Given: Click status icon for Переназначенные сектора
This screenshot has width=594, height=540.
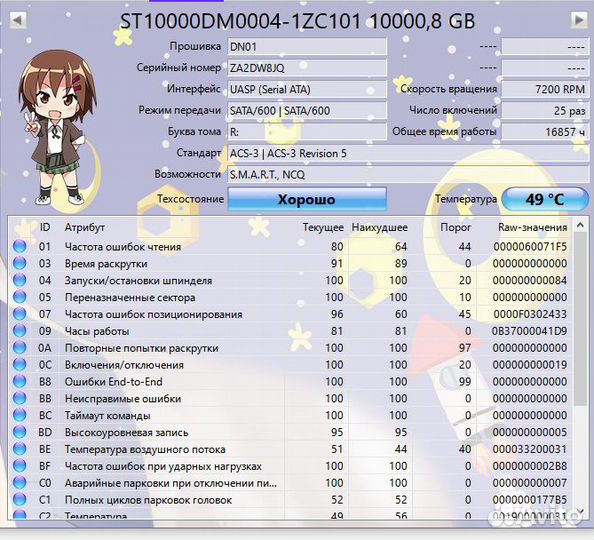Looking at the screenshot, I should [x=20, y=297].
